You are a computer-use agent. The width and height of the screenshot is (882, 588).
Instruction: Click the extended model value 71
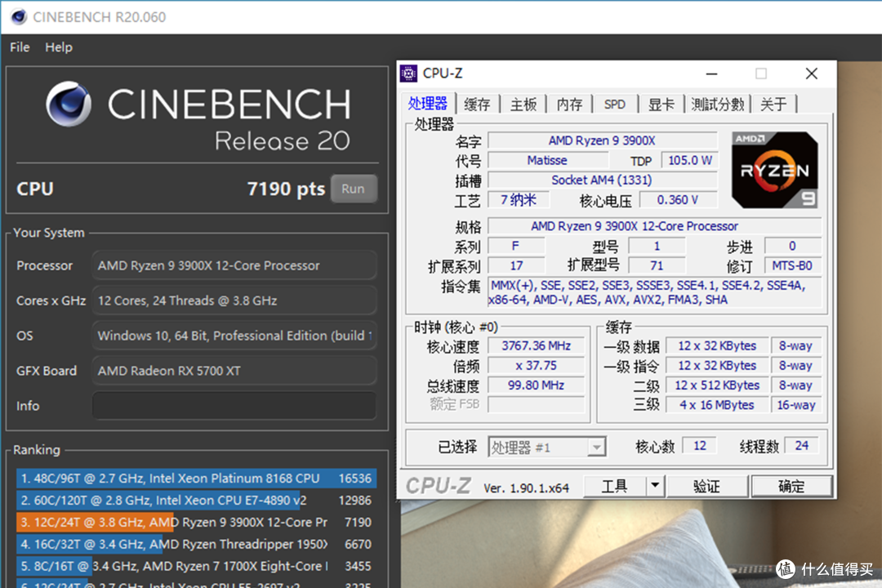pos(657,265)
